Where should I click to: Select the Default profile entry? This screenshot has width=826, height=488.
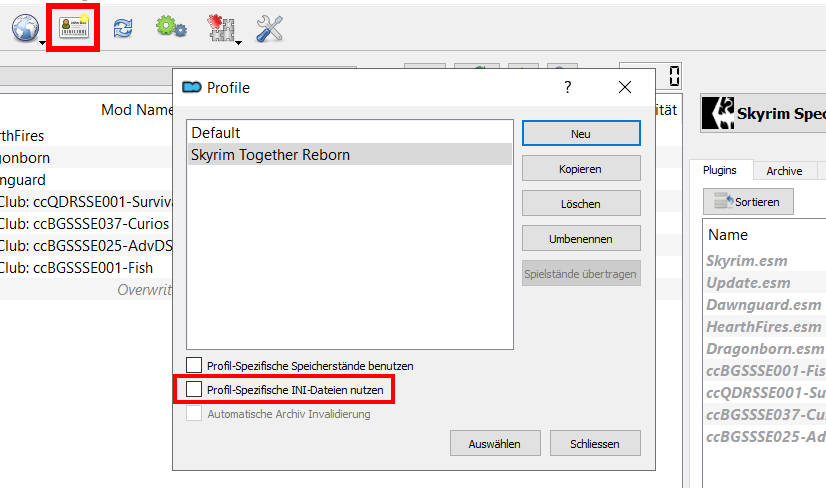350,132
